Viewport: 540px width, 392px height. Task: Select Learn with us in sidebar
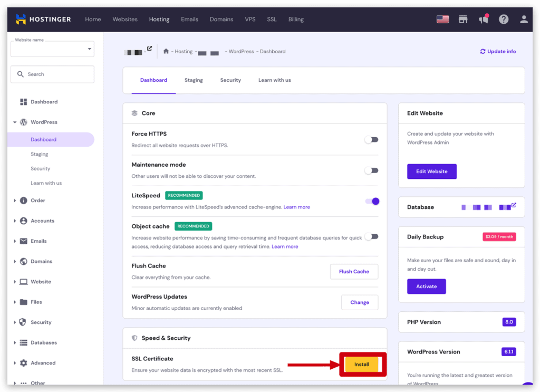coord(46,183)
